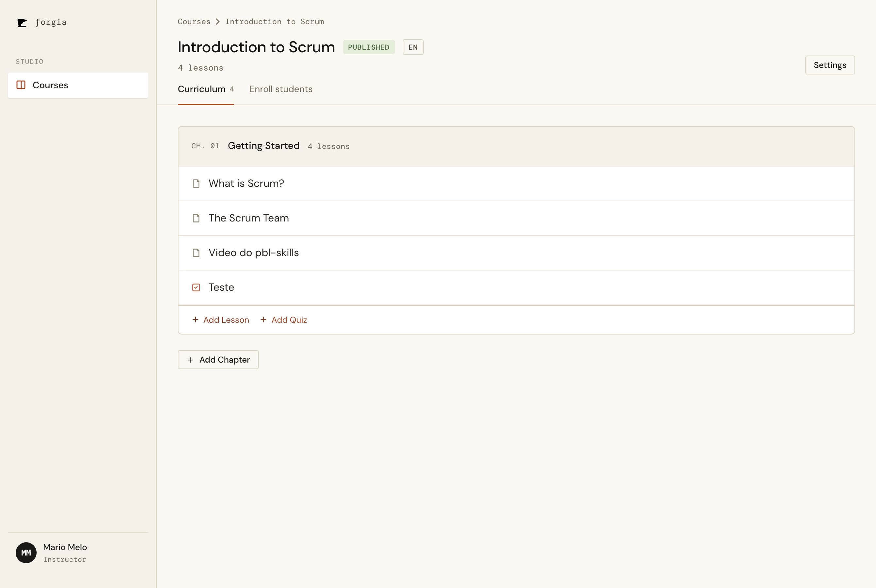Click the Mario Melo user name
Screen dimensions: 876x588
pos(65,547)
